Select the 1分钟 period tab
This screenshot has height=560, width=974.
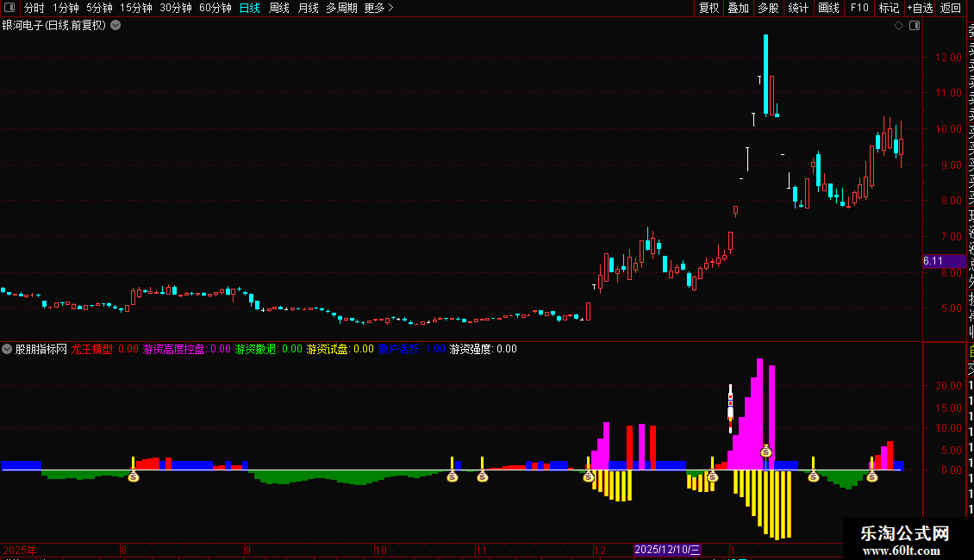(66, 8)
